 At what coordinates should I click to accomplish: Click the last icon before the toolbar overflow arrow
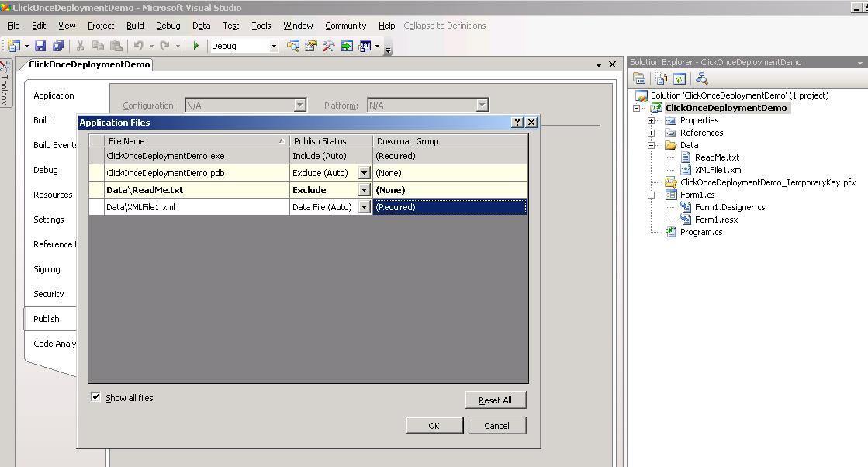tap(365, 46)
